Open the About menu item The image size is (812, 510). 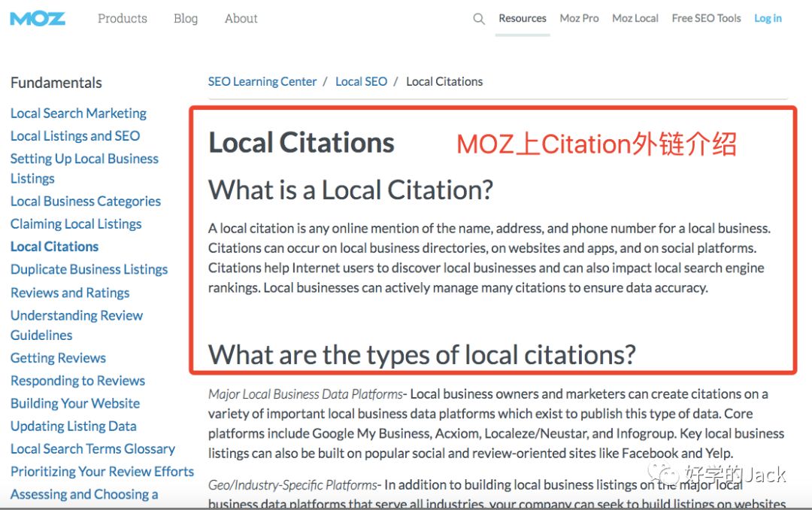click(x=241, y=18)
